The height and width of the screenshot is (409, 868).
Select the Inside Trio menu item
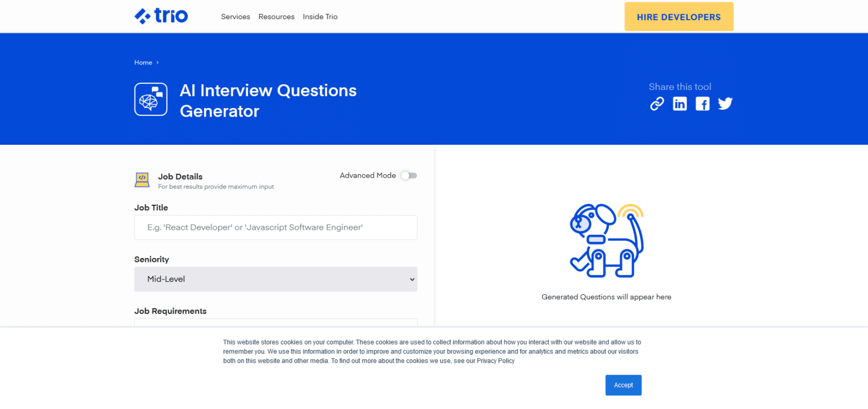[x=320, y=16]
